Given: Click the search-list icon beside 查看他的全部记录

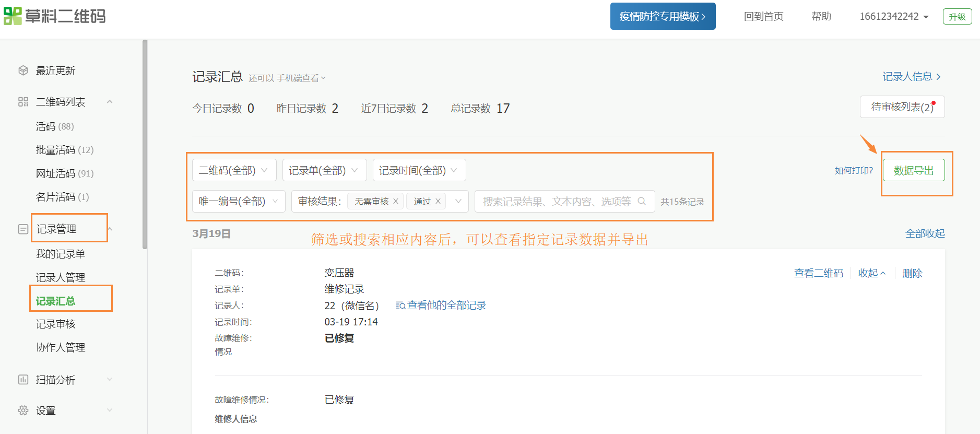Looking at the screenshot, I should (x=400, y=306).
